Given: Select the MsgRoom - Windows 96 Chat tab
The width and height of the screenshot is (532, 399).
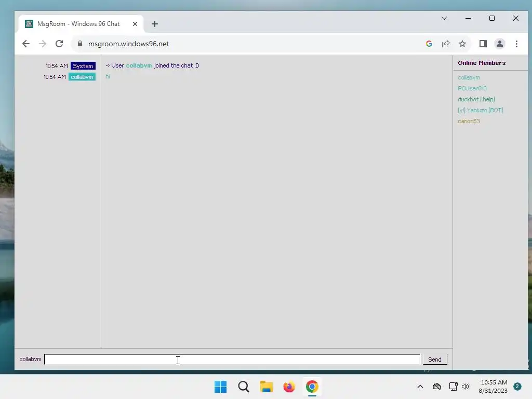Looking at the screenshot, I should 81,24.
